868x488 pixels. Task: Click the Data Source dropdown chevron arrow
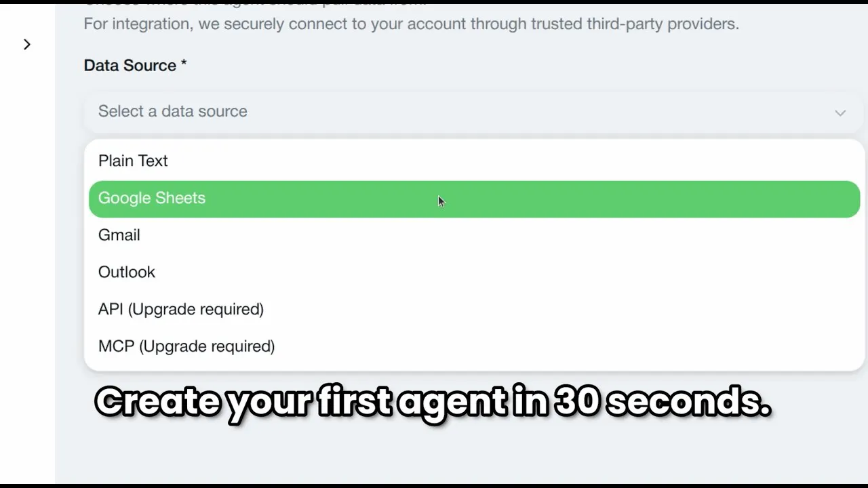click(840, 113)
